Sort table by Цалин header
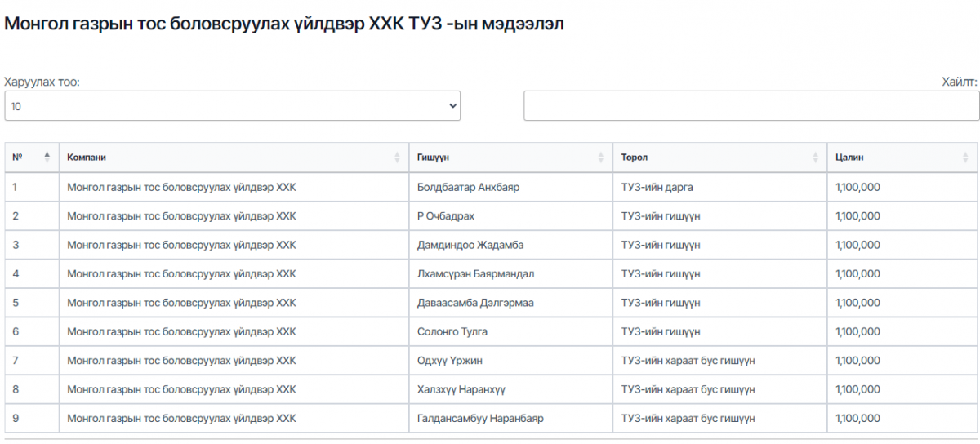The image size is (980, 444). click(849, 158)
